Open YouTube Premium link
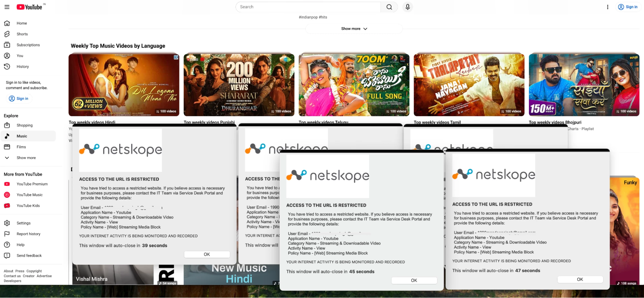The height and width of the screenshot is (298, 644). tap(28, 184)
